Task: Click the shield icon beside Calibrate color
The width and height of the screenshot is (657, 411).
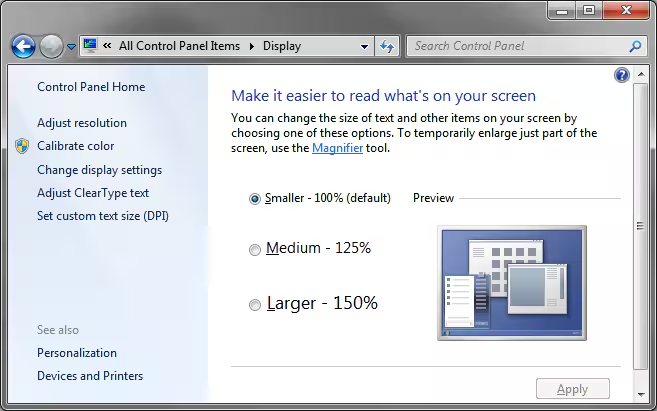Action: pyautogui.click(x=22, y=146)
